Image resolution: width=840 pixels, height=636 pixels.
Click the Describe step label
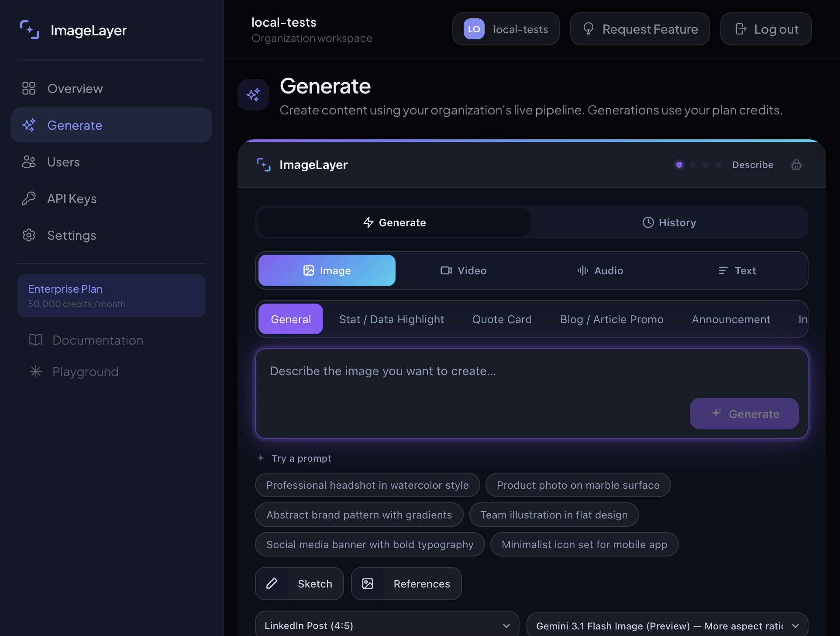pyautogui.click(x=753, y=165)
